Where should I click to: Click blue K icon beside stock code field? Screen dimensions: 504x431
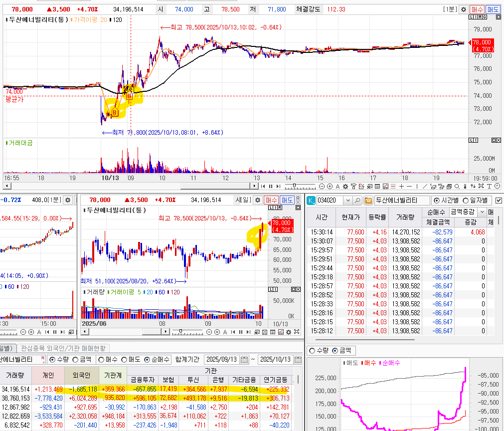(311, 201)
